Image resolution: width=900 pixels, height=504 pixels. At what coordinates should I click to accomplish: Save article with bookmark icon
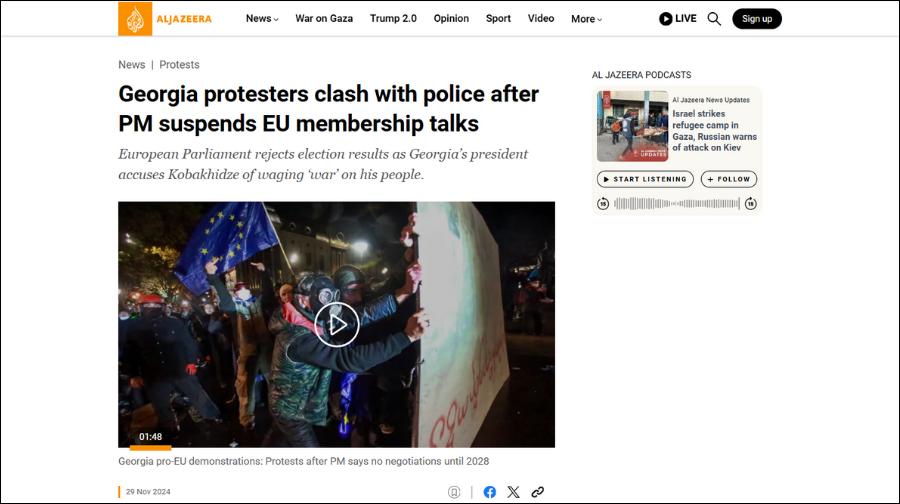pos(454,492)
